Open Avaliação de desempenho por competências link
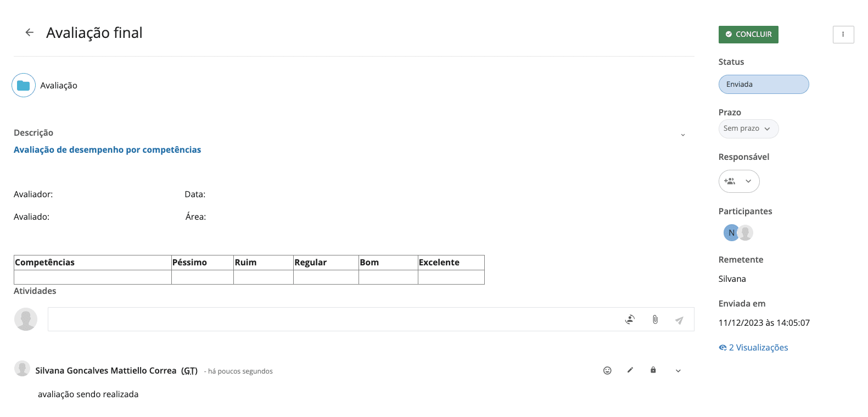Image resolution: width=868 pixels, height=417 pixels. pos(108,150)
